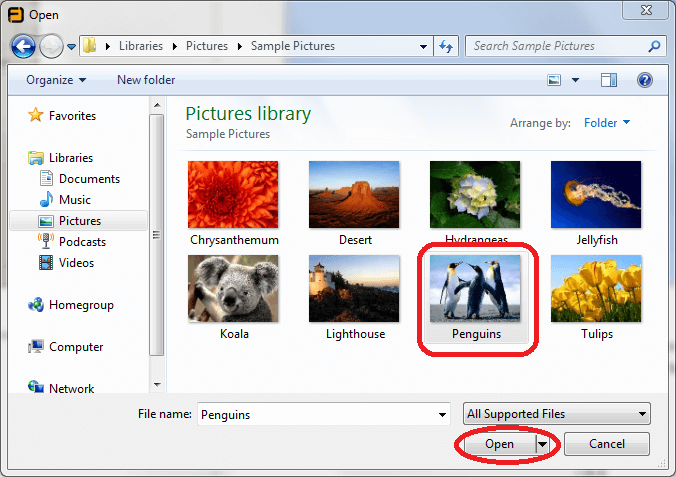Screen dimensions: 676x477
Task: Select Homegroup in navigation pane
Action: [81, 305]
